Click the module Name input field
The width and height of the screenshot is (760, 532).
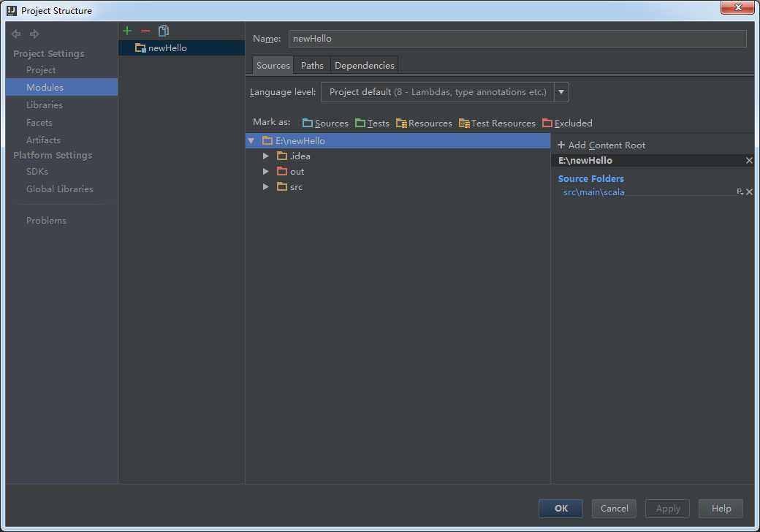[x=517, y=39]
